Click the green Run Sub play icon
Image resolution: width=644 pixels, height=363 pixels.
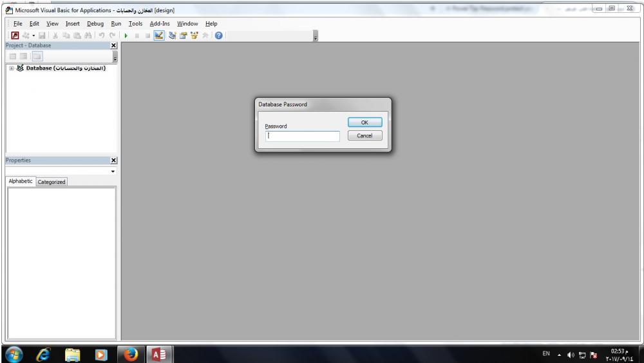(126, 35)
